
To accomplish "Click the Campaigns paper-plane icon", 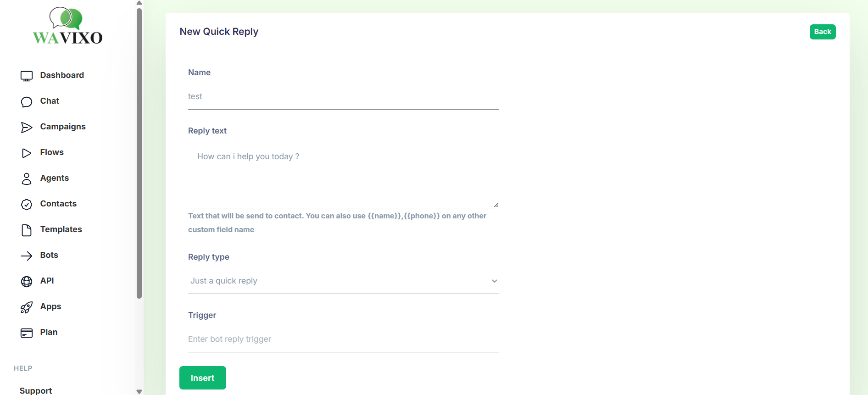I will point(27,128).
